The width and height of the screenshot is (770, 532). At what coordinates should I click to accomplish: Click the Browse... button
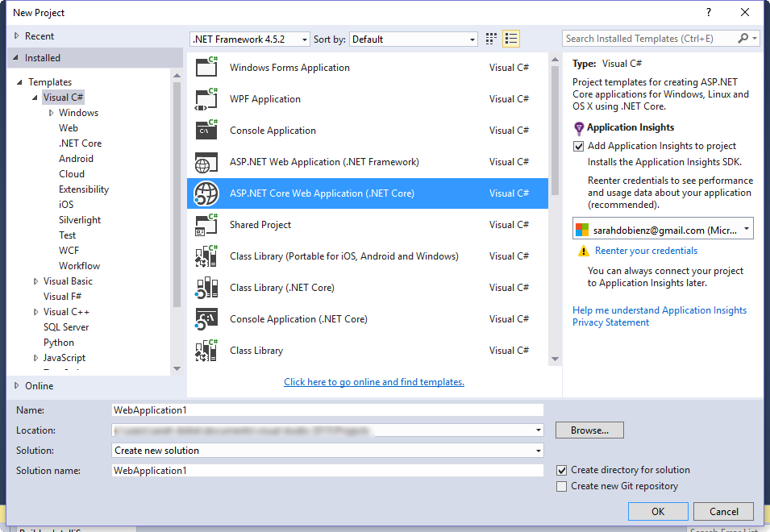click(x=589, y=430)
